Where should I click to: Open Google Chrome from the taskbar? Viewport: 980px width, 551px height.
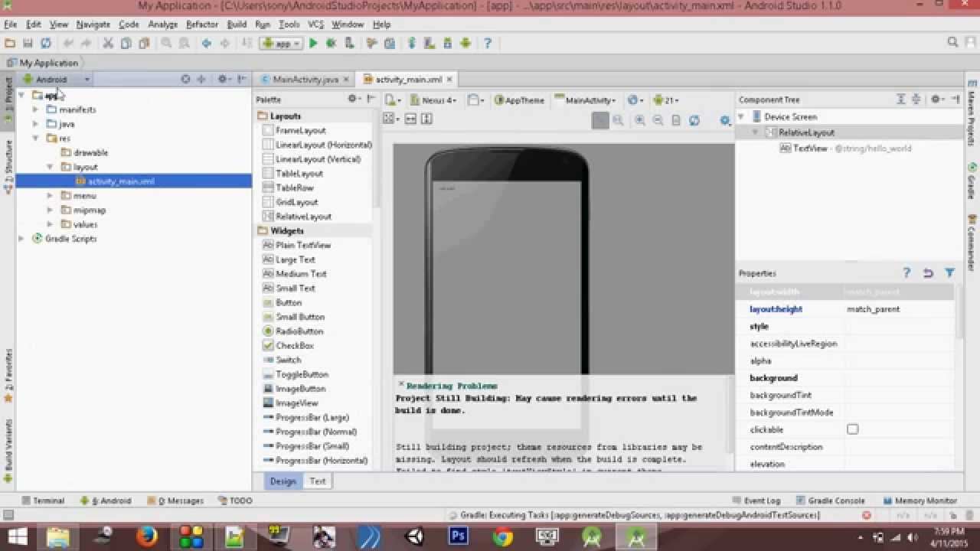(503, 536)
